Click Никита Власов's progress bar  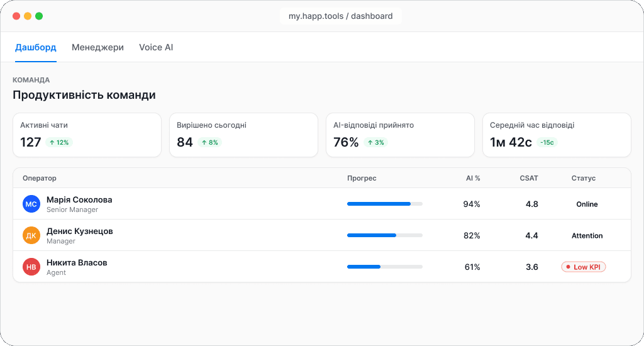click(385, 267)
